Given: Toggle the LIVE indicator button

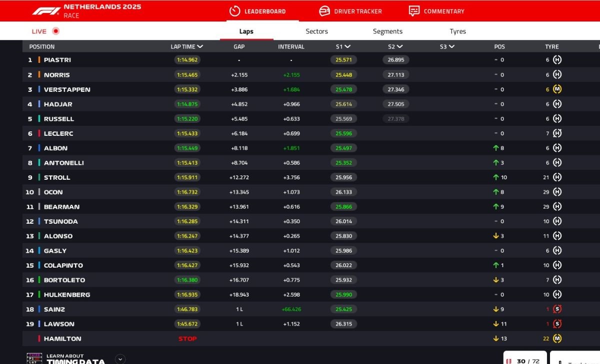Looking at the screenshot, I should (x=55, y=31).
